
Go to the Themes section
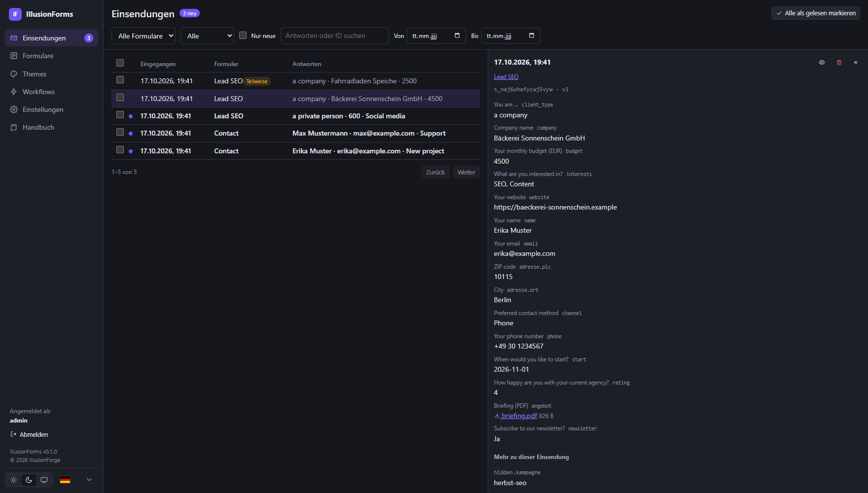click(51, 74)
